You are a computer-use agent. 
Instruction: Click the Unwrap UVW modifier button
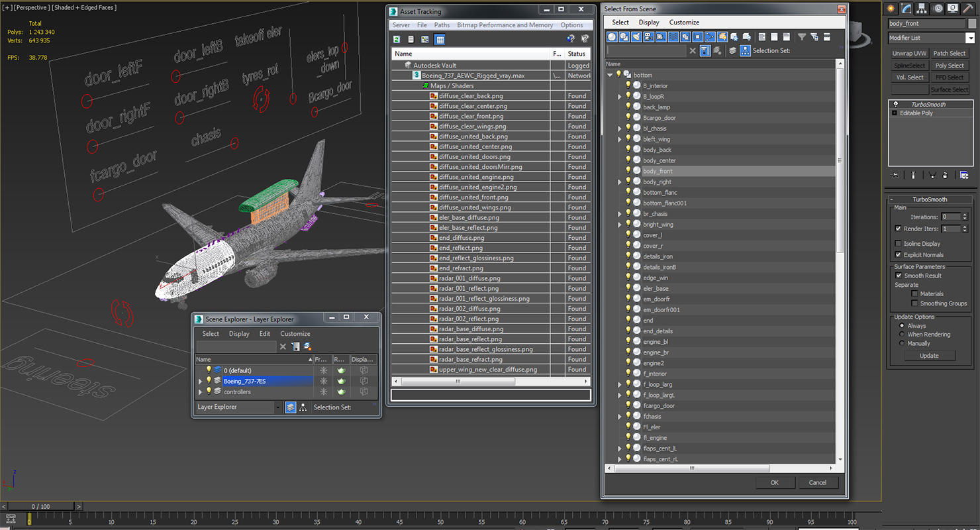[909, 54]
